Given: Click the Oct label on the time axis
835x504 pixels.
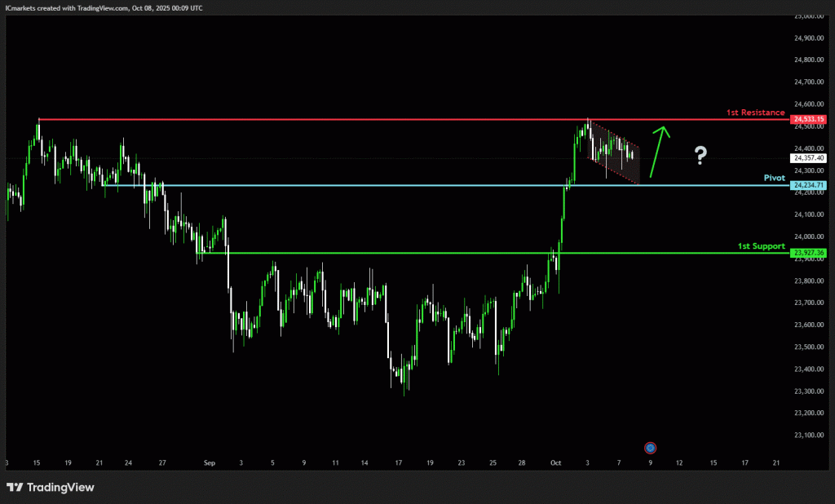Looking at the screenshot, I should click(x=556, y=462).
